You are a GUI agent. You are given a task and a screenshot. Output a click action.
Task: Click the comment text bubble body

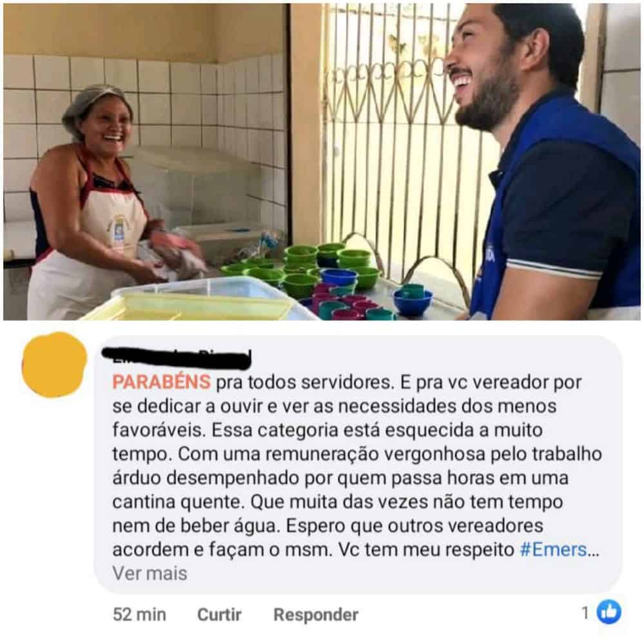pos(357,464)
